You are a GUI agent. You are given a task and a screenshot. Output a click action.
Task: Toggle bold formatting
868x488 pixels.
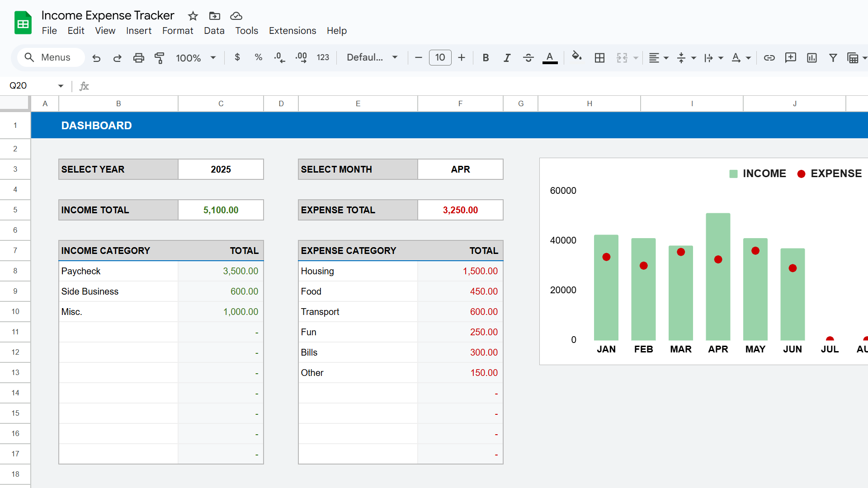click(486, 58)
